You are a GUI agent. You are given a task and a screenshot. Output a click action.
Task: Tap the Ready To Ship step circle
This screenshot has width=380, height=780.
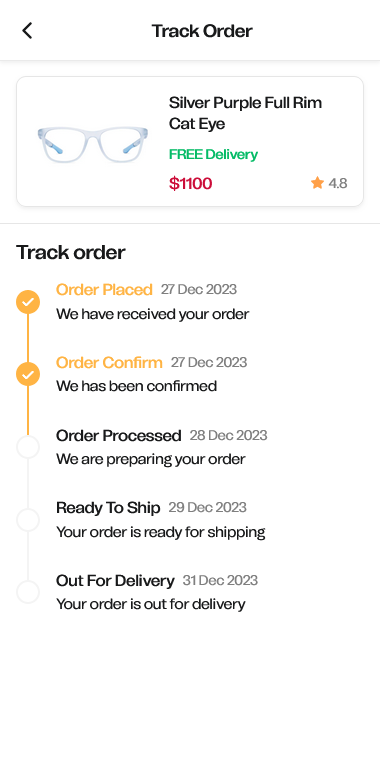click(x=28, y=520)
